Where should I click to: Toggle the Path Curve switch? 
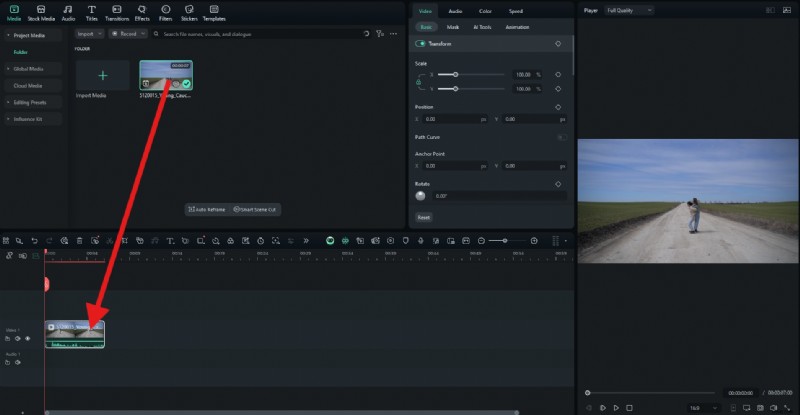click(561, 137)
